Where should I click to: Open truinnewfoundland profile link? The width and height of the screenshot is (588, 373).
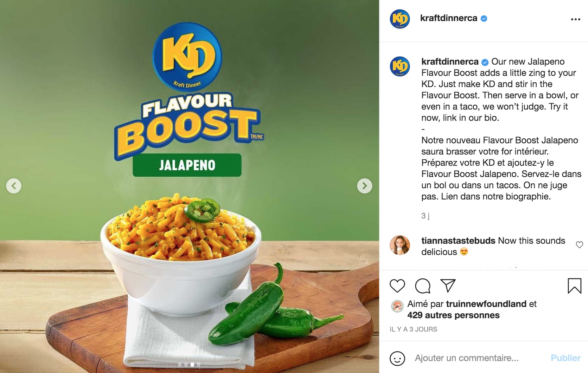[x=486, y=304]
